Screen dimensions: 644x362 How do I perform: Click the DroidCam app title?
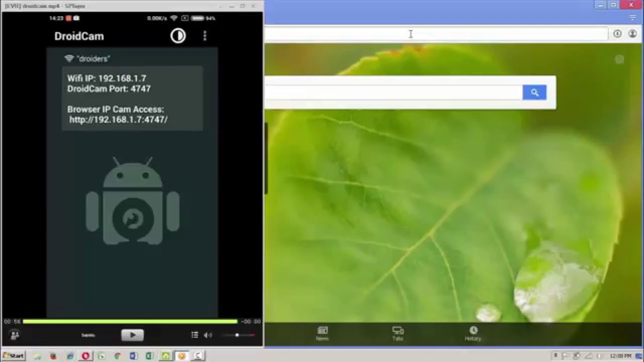(x=79, y=36)
